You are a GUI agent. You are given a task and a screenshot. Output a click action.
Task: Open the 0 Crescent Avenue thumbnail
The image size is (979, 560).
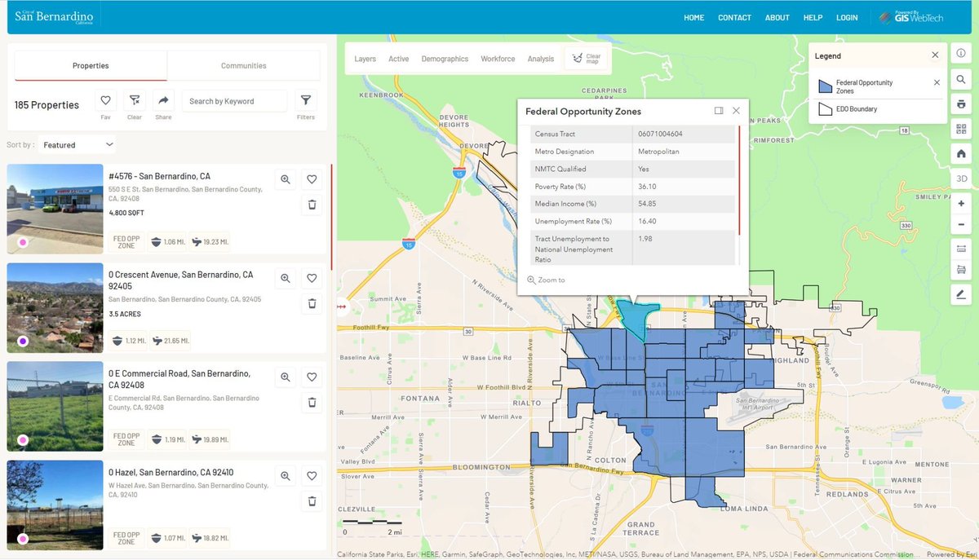click(55, 308)
